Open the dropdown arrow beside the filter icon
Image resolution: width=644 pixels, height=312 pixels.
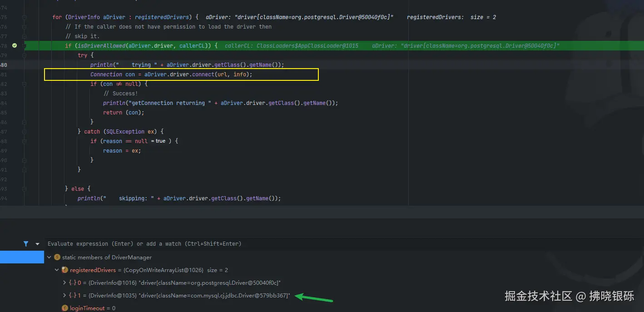click(37, 244)
